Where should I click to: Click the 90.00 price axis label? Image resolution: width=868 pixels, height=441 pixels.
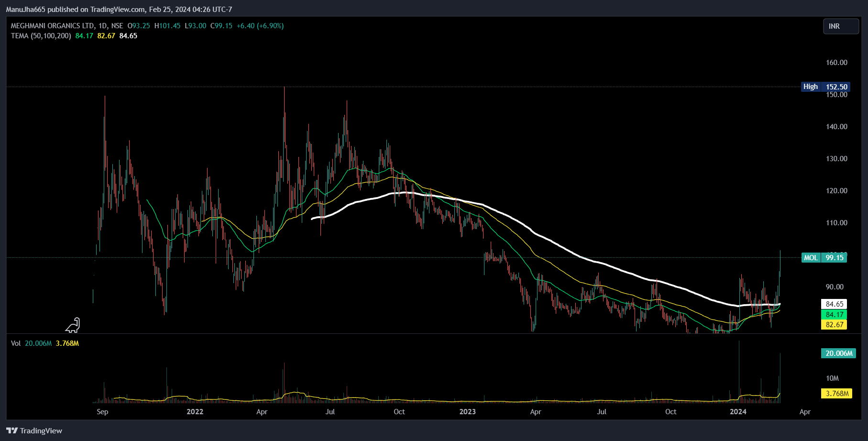click(x=835, y=287)
